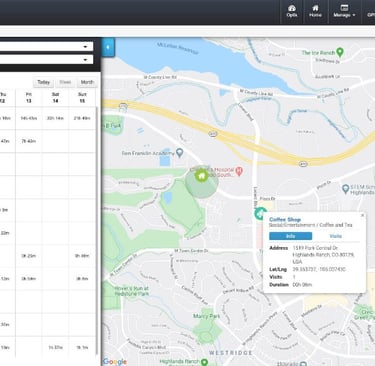Switch to the Visits tab in the popup

[336, 236]
